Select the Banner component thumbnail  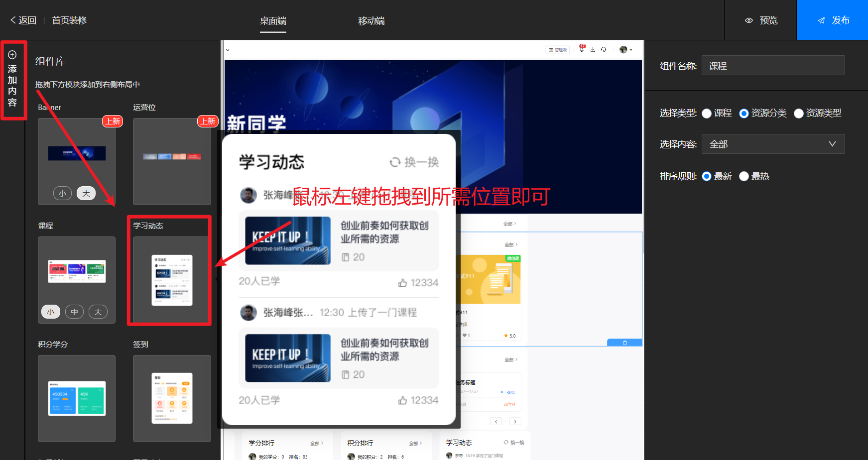click(x=77, y=161)
